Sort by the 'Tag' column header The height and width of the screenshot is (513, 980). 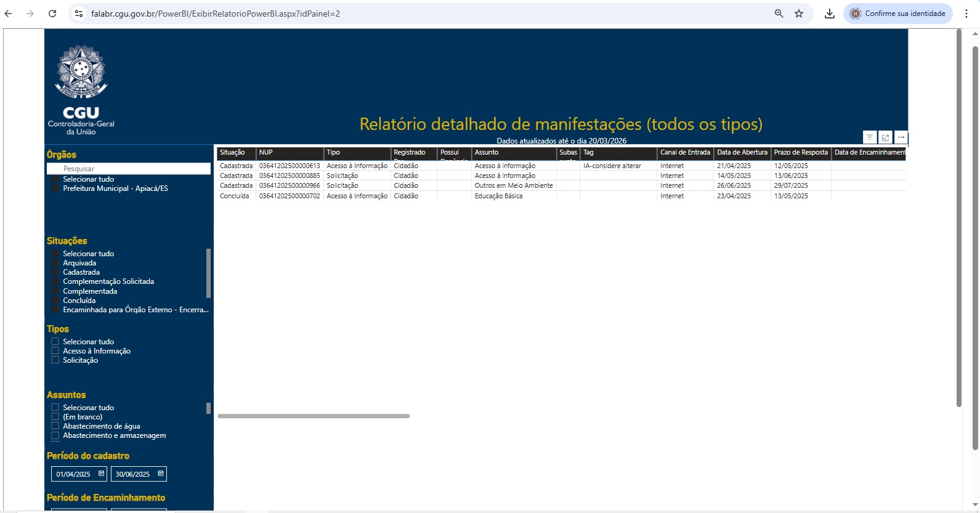[x=618, y=153]
